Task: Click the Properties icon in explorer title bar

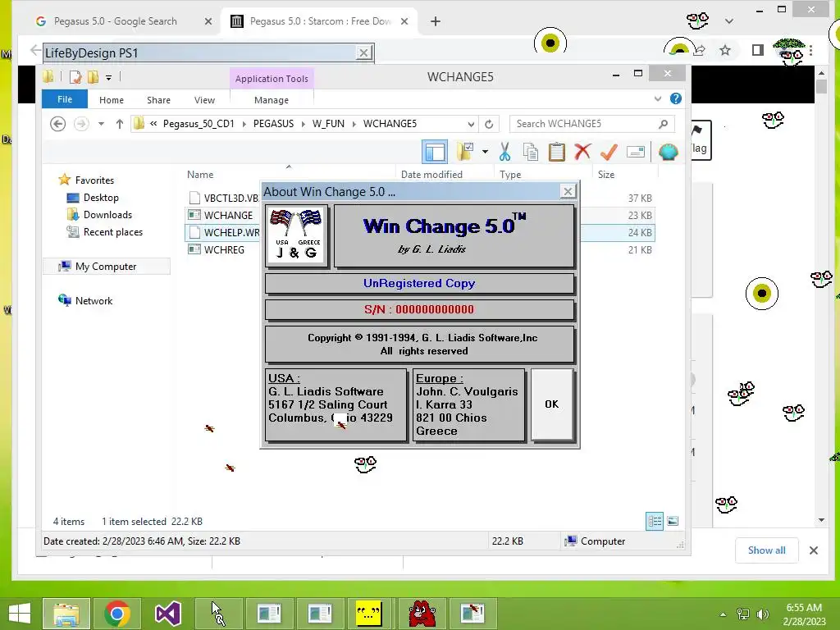Action: point(75,77)
